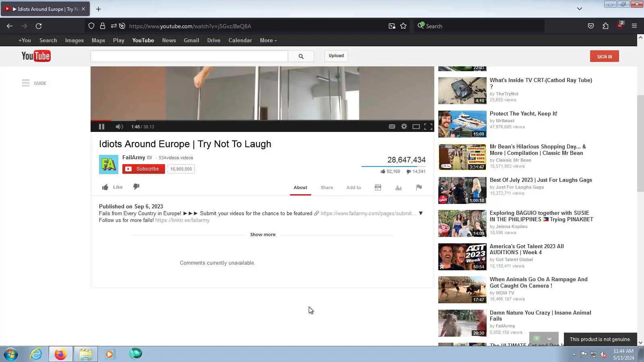Bookmark this page with the star icon
Image resolution: width=644 pixels, height=362 pixels.
403,26
